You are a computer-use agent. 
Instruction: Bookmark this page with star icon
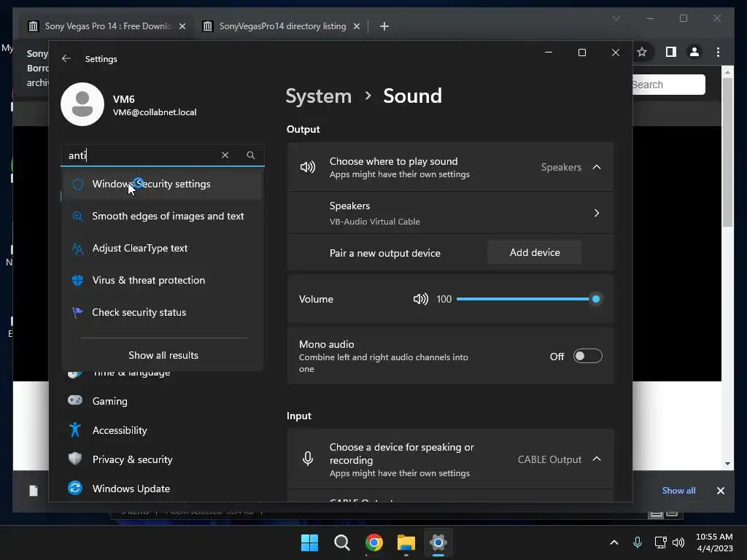(x=642, y=52)
